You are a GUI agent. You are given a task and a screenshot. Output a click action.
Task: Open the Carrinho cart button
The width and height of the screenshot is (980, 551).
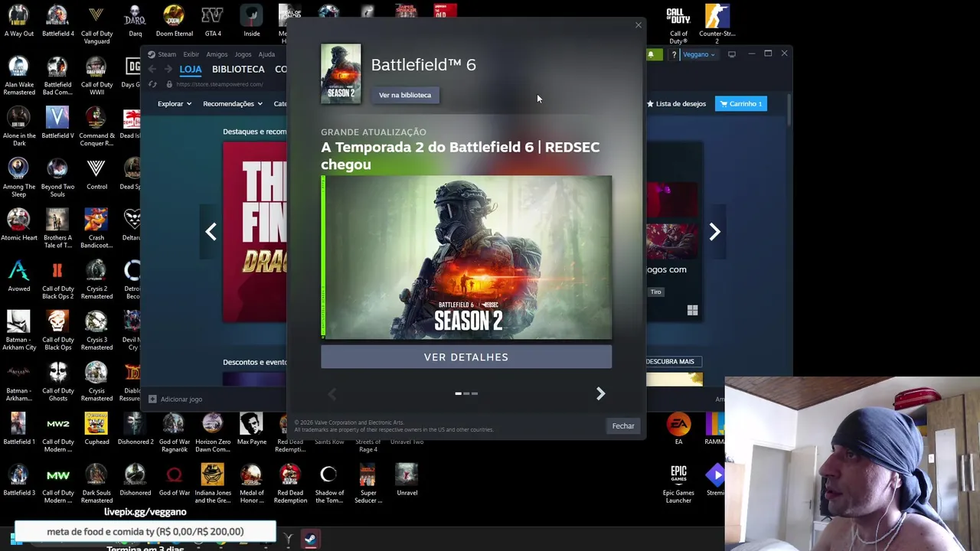click(x=741, y=103)
